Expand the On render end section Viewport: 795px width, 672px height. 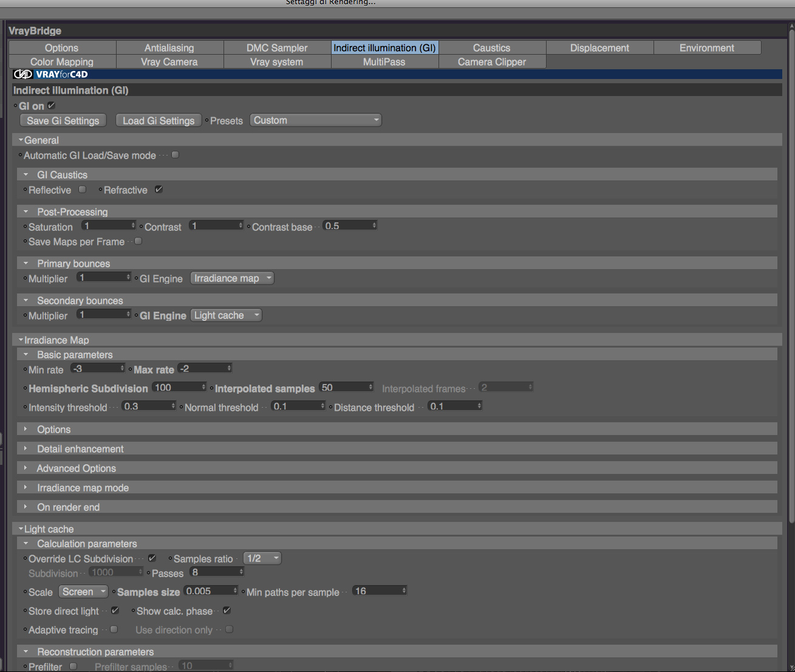26,507
